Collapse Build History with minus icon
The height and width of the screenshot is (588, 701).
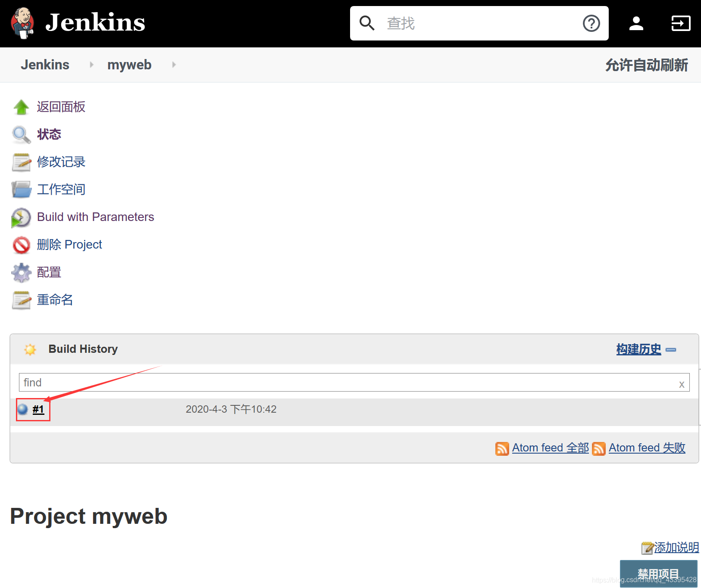coord(671,350)
